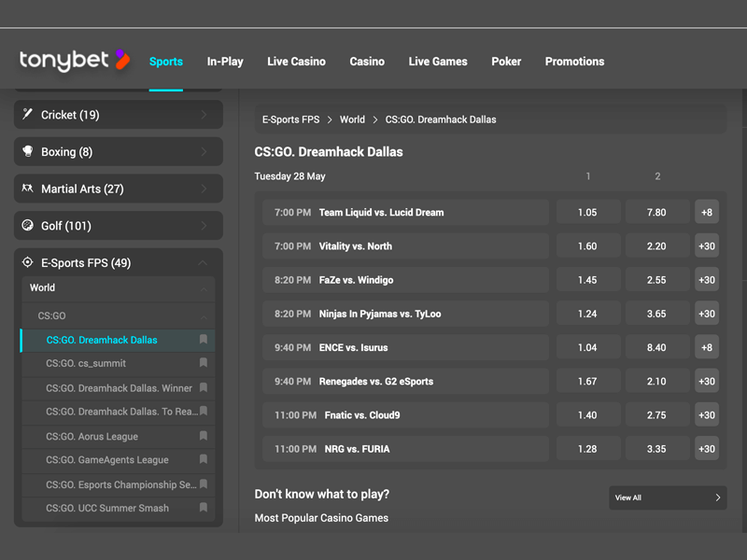Click the Cricket bat icon
The width and height of the screenshot is (747, 560).
pyautogui.click(x=28, y=115)
